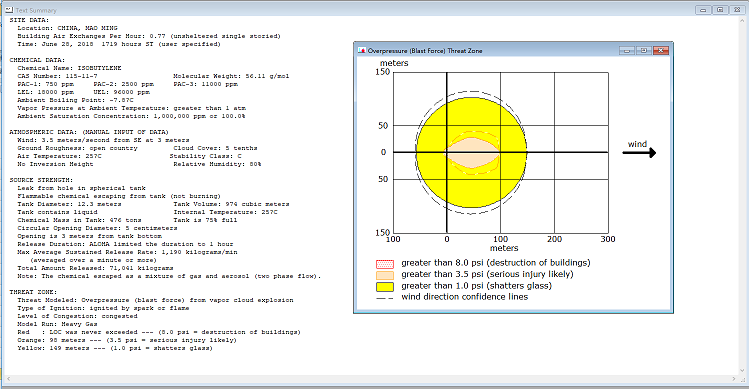This screenshot has width=749, height=389.
Task: Restore the Overpressure Threat Zone window
Action: point(644,50)
